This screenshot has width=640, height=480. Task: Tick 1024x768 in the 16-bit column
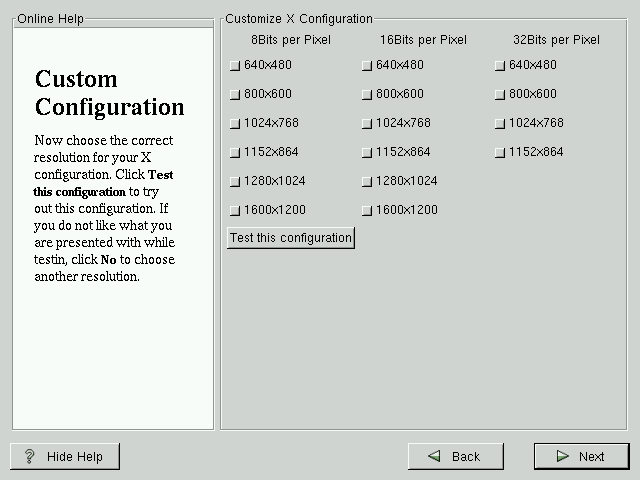(367, 124)
